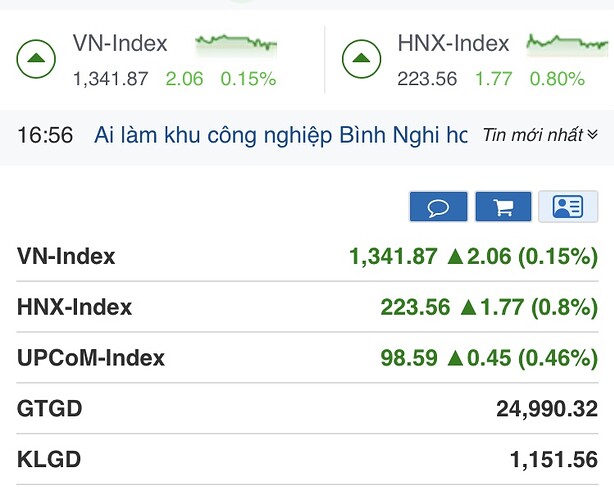
Task: Open the shopping cart icon button
Action: 503,207
